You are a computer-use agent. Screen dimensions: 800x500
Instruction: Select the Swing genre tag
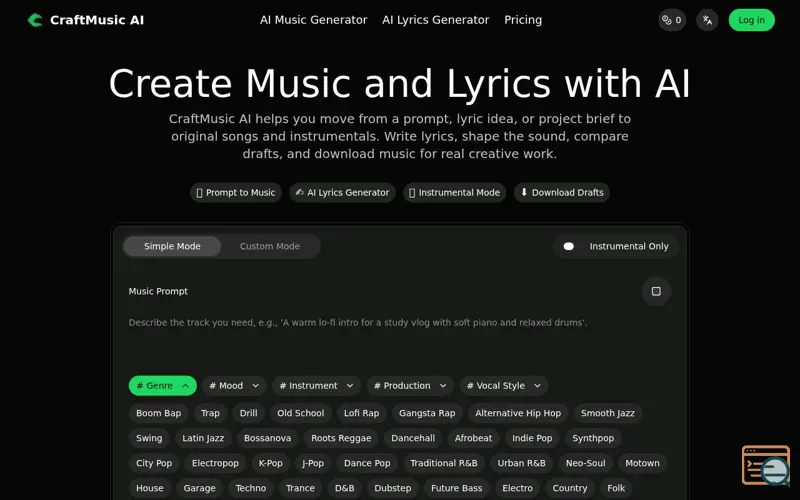tap(149, 438)
